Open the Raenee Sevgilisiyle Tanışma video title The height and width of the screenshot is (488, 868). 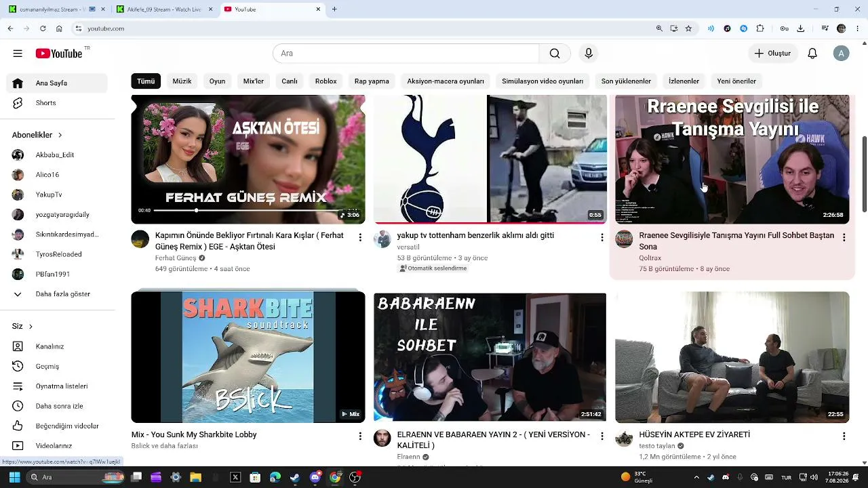click(x=736, y=241)
